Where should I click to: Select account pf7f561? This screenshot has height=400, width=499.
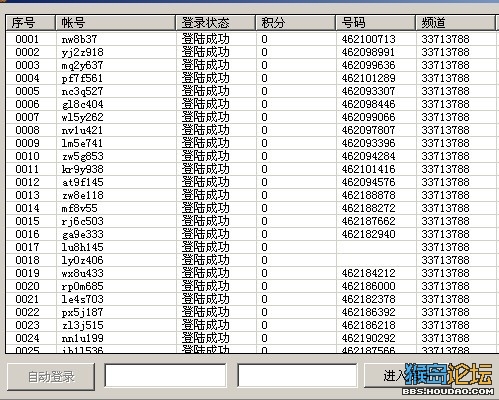click(x=82, y=78)
